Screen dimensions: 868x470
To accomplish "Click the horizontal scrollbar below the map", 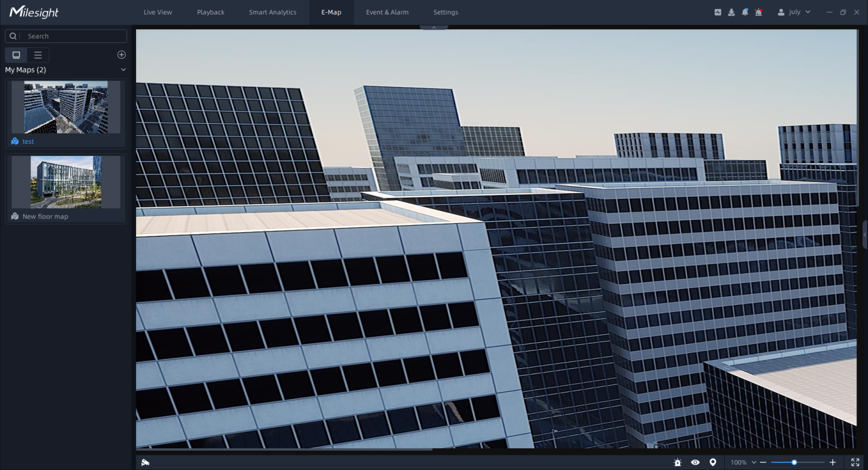I will coord(284,450).
